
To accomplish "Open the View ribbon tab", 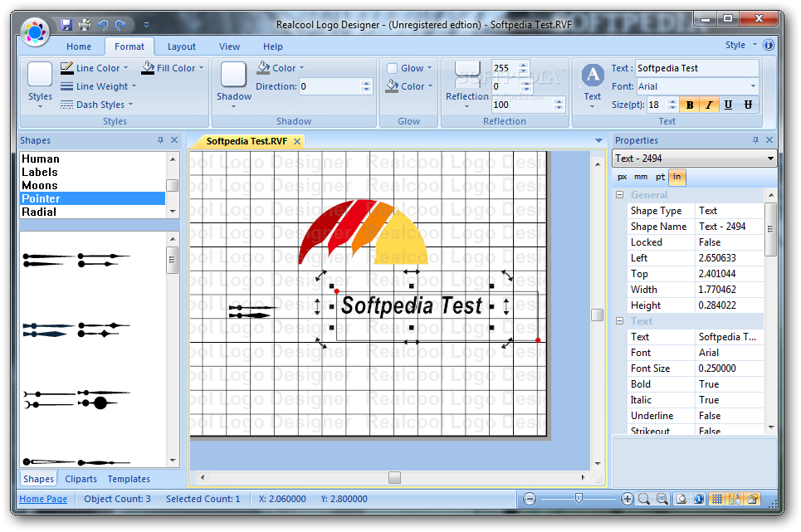I will tap(229, 46).
